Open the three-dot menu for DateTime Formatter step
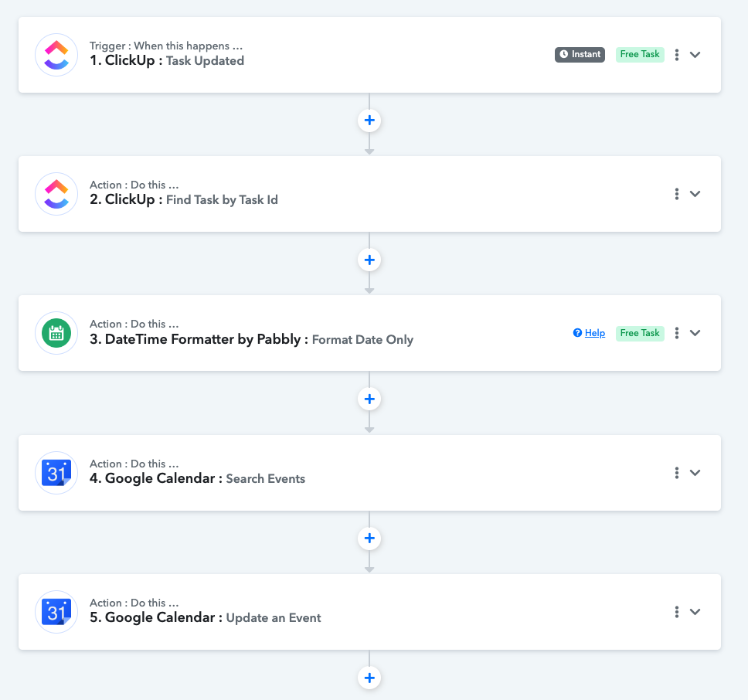This screenshot has height=700, width=748. pos(676,333)
